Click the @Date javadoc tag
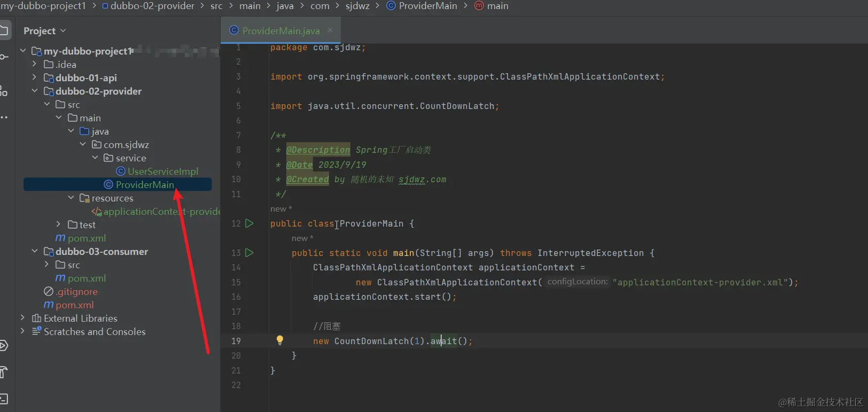The height and width of the screenshot is (412, 868). (x=300, y=165)
